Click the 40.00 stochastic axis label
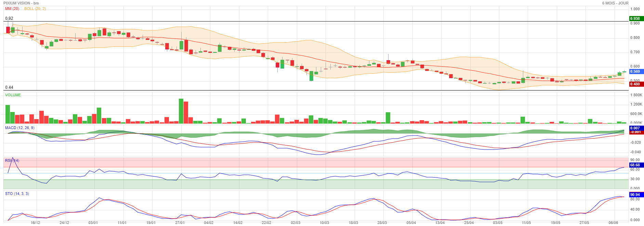Screen dimensions: 644x226 635,209
